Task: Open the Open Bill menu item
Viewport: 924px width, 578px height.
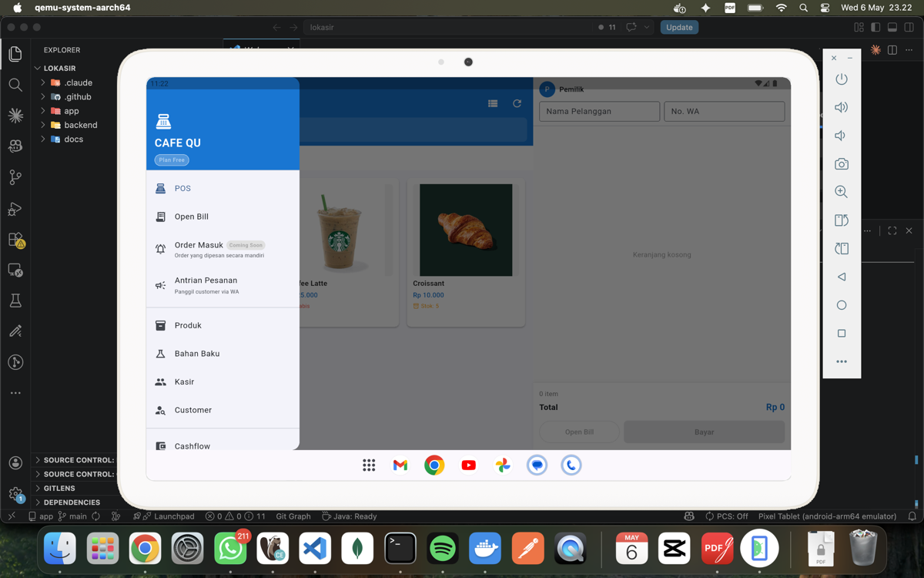Action: pyautogui.click(x=223, y=217)
